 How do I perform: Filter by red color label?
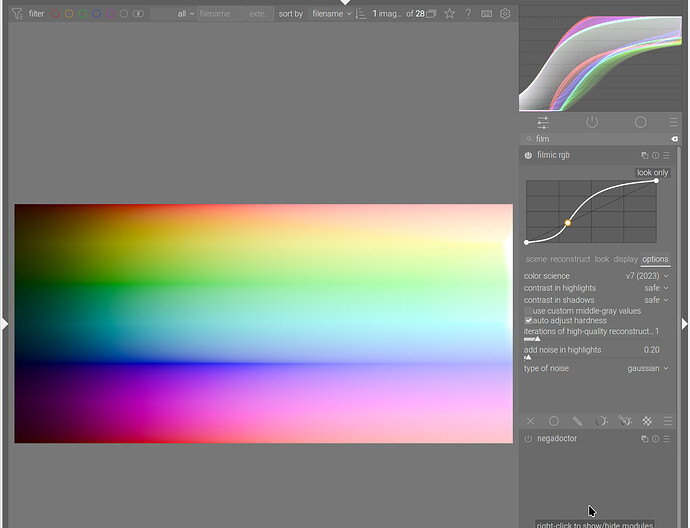tap(55, 14)
